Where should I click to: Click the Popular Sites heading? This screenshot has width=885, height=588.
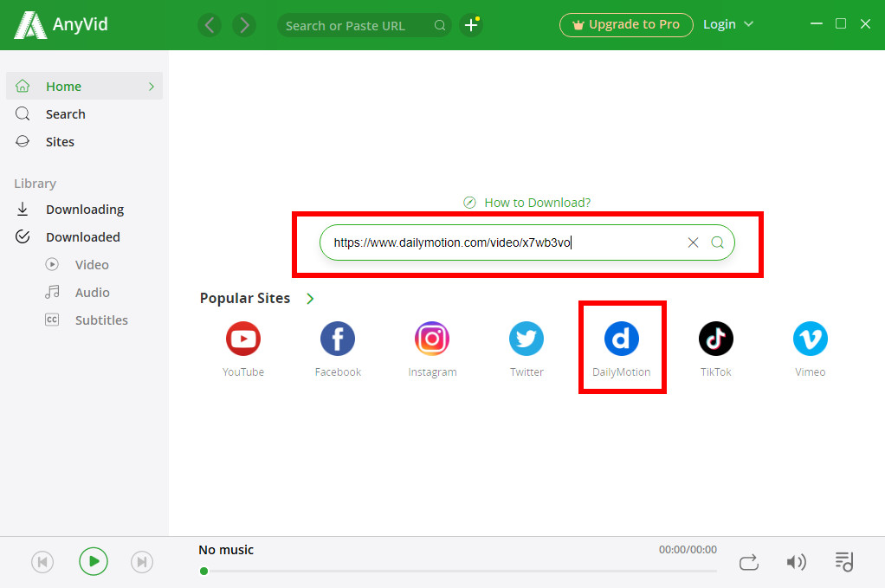[245, 298]
